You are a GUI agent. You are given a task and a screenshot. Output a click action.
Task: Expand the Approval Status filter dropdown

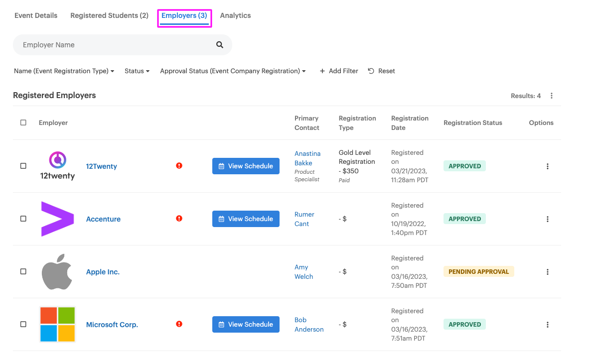click(x=233, y=71)
